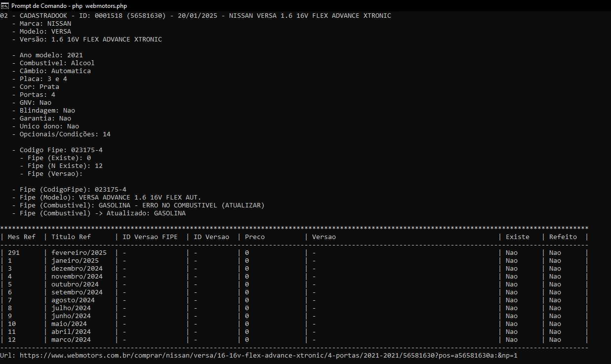Viewport: 611px width, 364px height.
Task: Click the 'Fipe (CodigoFipe): 023175-4' line
Action: click(69, 190)
